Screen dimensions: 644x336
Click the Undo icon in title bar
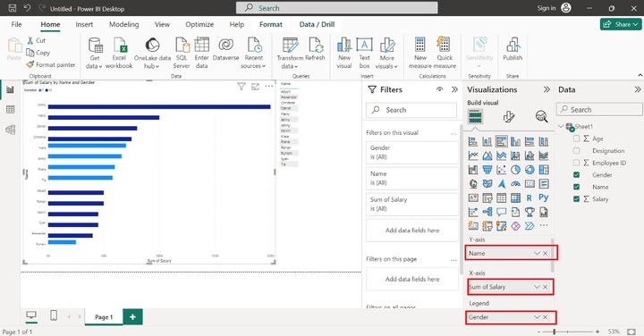click(x=27, y=8)
